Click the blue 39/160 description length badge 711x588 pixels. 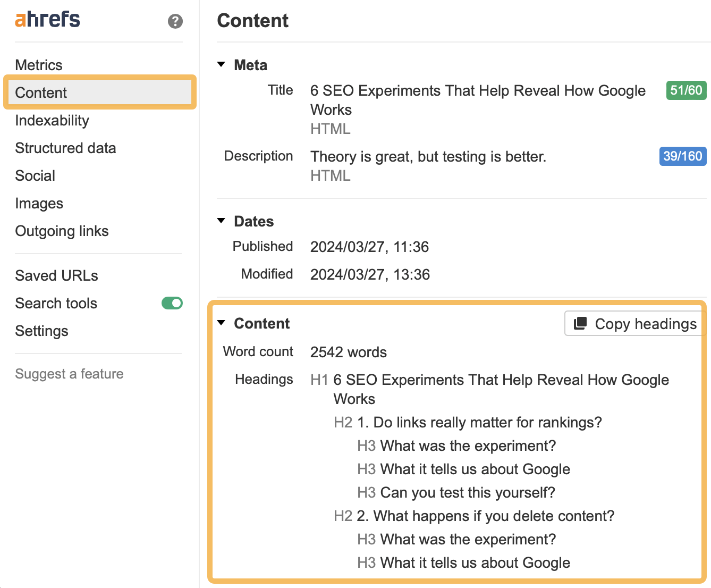click(x=683, y=156)
